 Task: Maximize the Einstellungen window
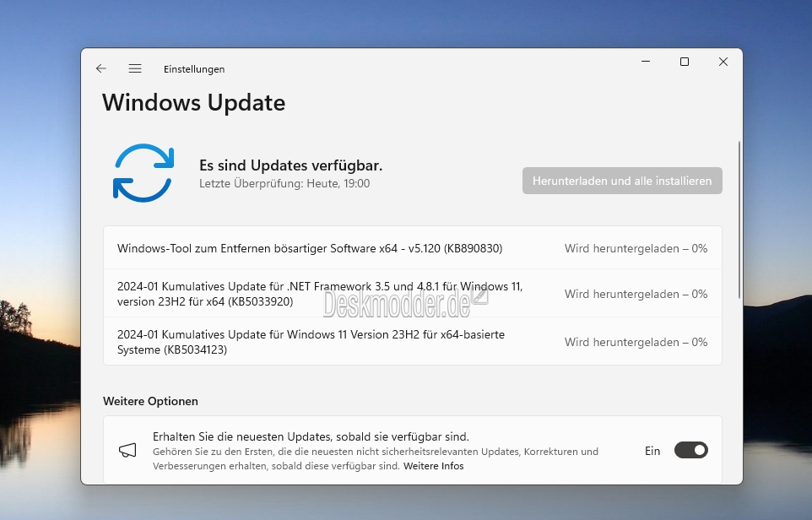(685, 62)
